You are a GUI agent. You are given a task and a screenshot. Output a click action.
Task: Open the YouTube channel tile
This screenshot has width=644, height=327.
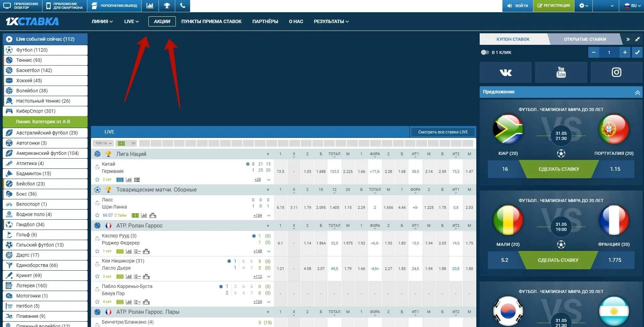(561, 72)
